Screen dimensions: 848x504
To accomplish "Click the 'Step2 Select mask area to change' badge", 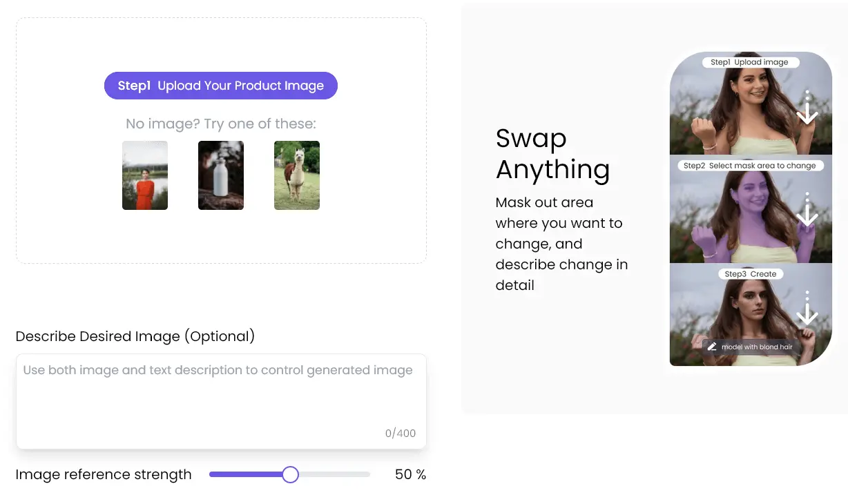I will tap(751, 165).
